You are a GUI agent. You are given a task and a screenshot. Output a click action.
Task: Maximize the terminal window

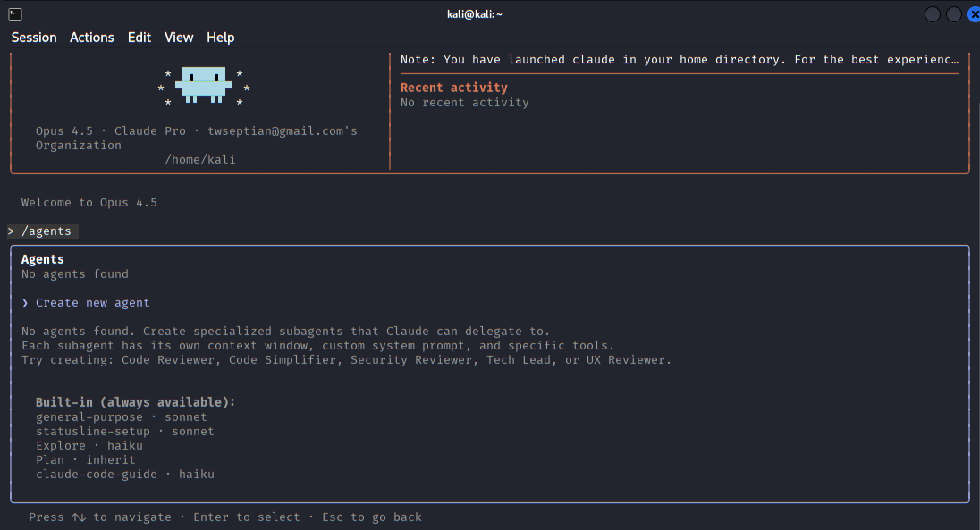tap(954, 14)
